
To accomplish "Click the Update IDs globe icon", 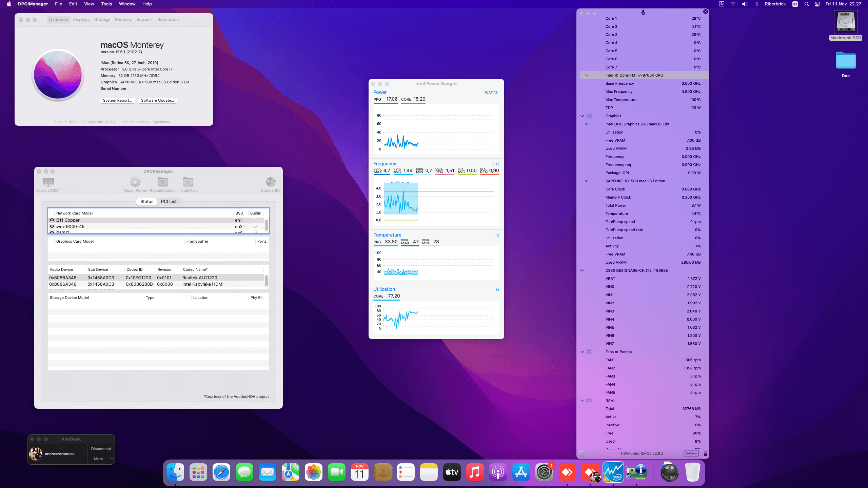I will tap(271, 182).
